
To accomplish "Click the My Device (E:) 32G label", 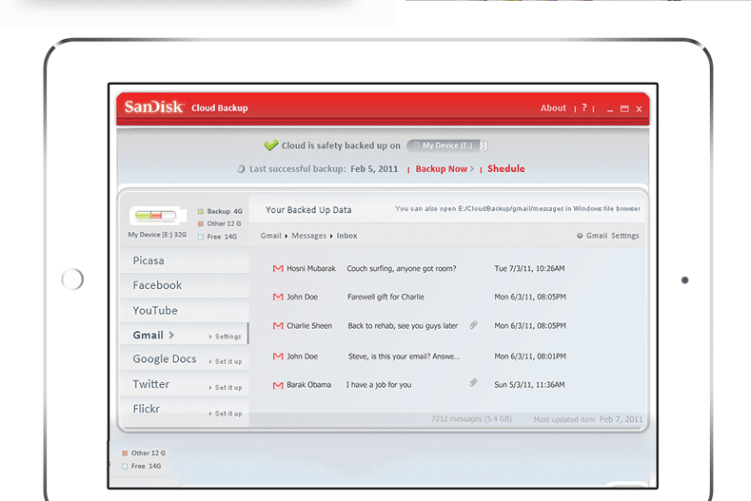I will tap(157, 235).
